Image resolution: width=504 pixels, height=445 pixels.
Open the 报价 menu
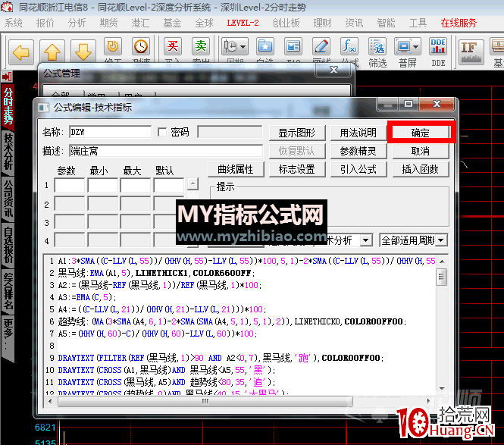(45, 23)
